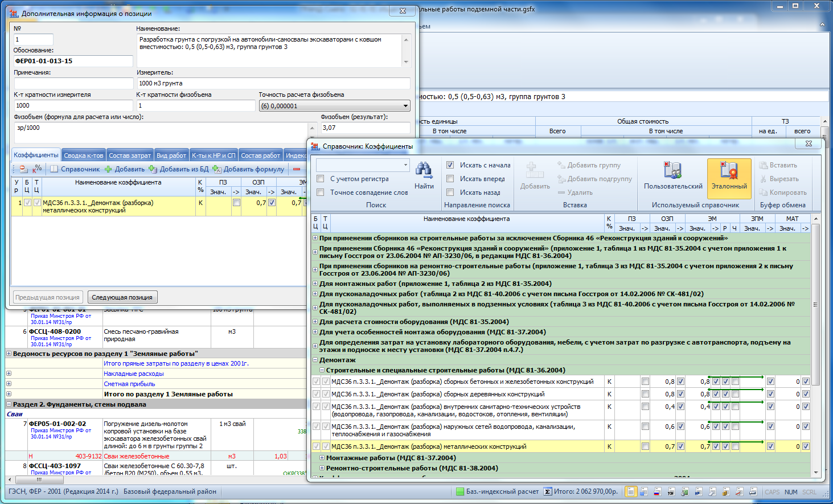Open Справочник from coefficients toolbar

tap(75, 169)
